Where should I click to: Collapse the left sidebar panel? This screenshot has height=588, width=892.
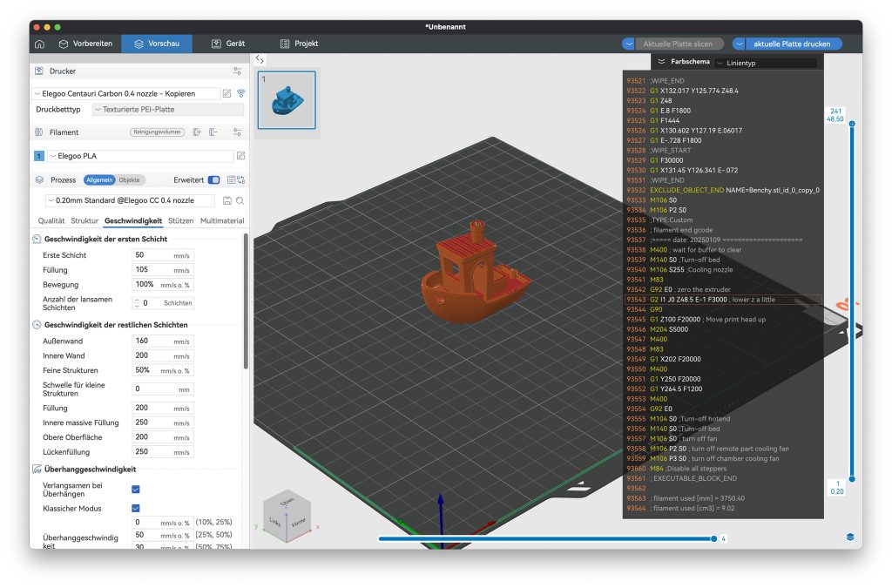pos(260,59)
